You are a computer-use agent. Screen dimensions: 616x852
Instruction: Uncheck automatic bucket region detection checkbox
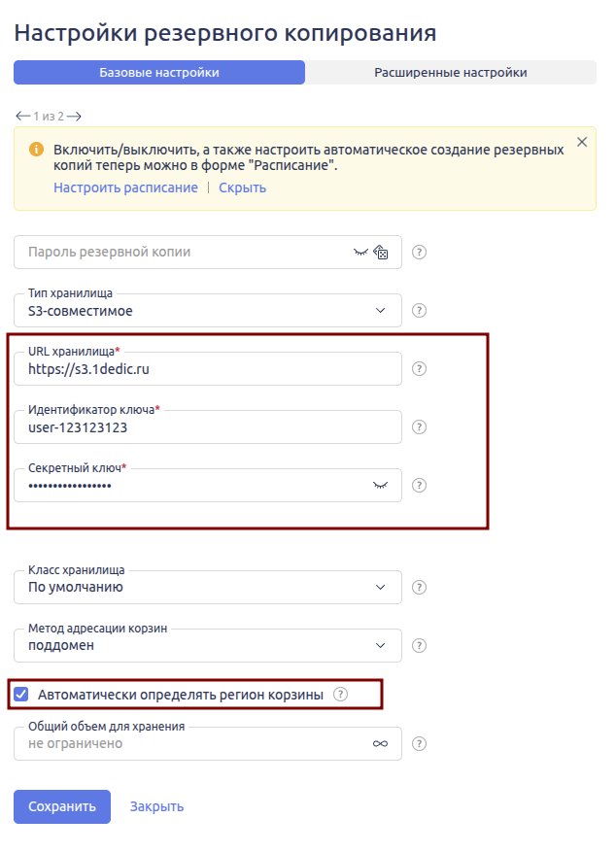(x=21, y=695)
